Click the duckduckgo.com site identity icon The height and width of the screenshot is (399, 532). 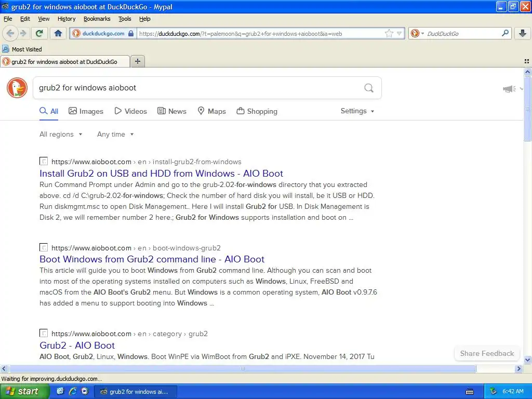[76, 33]
